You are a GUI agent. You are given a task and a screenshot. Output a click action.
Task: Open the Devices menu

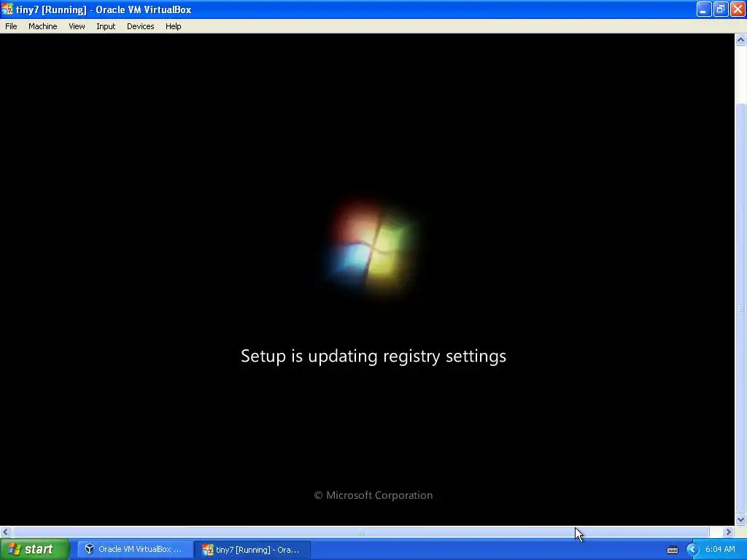[x=140, y=26]
